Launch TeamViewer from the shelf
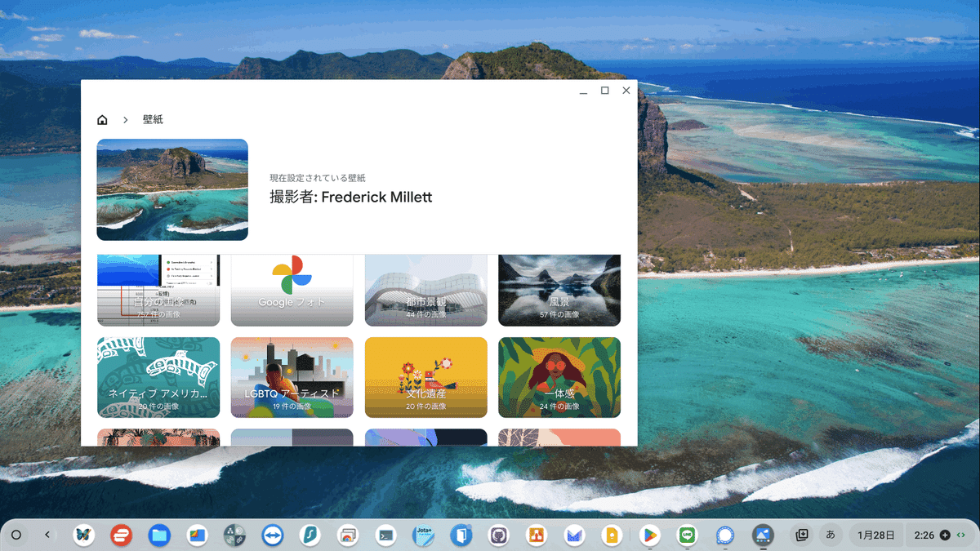Screen dimensions: 980x551 point(273,535)
